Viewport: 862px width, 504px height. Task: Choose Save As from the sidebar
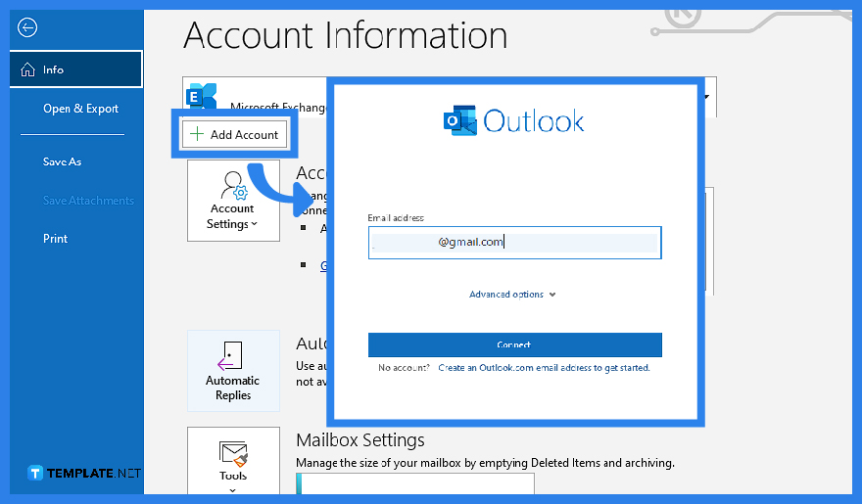coord(62,161)
